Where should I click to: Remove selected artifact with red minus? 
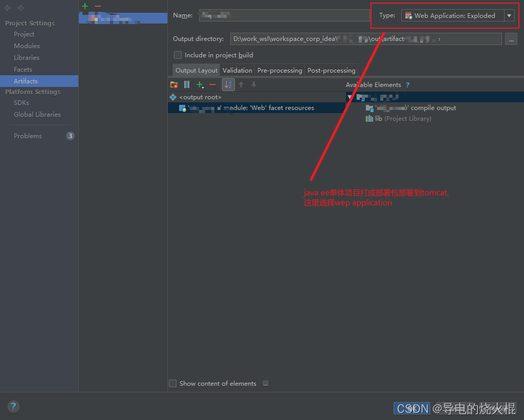[x=98, y=6]
